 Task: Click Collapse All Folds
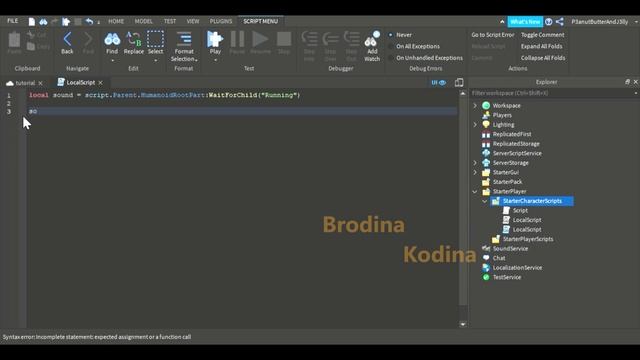pos(543,58)
